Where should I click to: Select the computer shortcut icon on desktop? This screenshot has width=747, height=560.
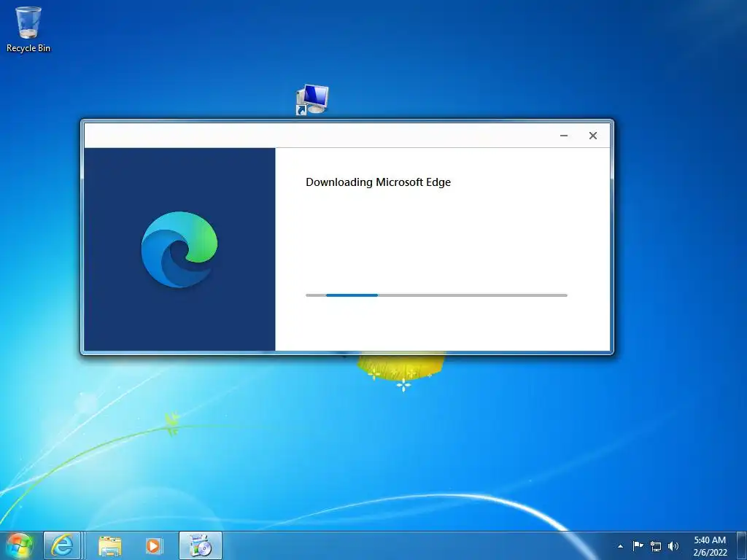pos(312,99)
